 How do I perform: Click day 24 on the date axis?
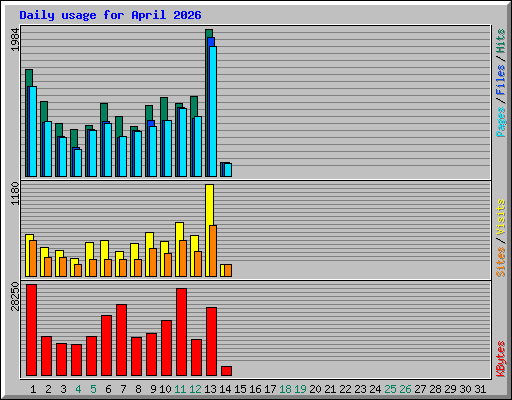(x=375, y=389)
